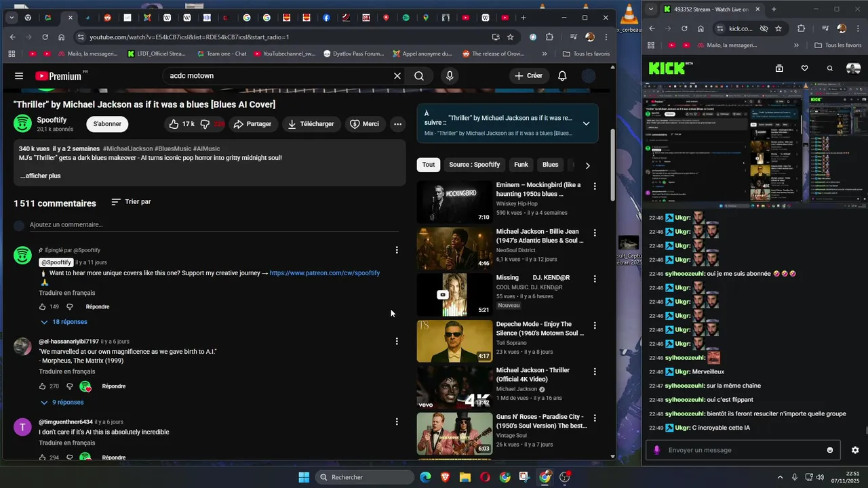868x488 pixels.
Task: Open the Tous les favoris bookmarks folder
Action: coord(586,54)
